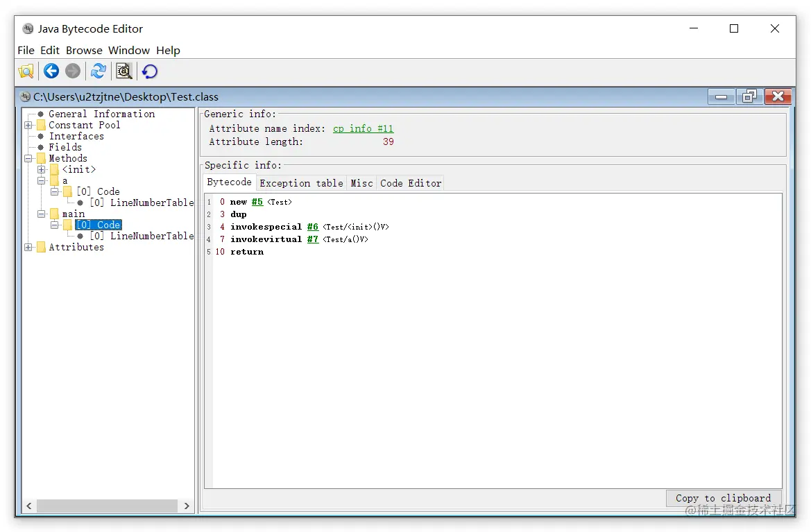Open the Window menu

coord(129,50)
